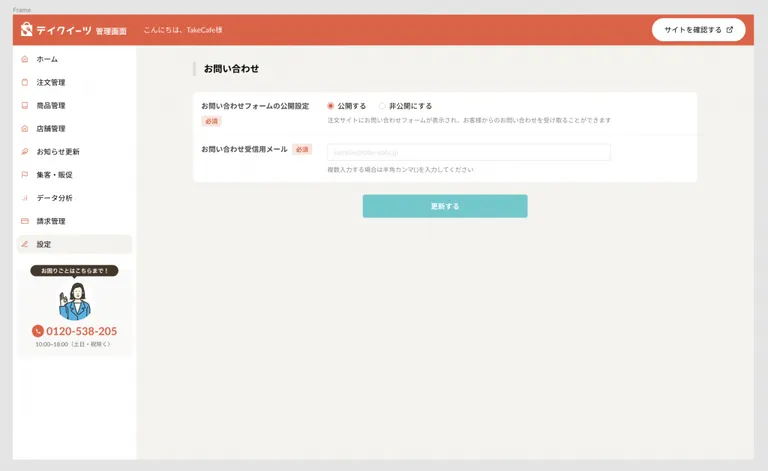Choose the 非公開にする radio option
This screenshot has width=768, height=471.
click(x=382, y=106)
